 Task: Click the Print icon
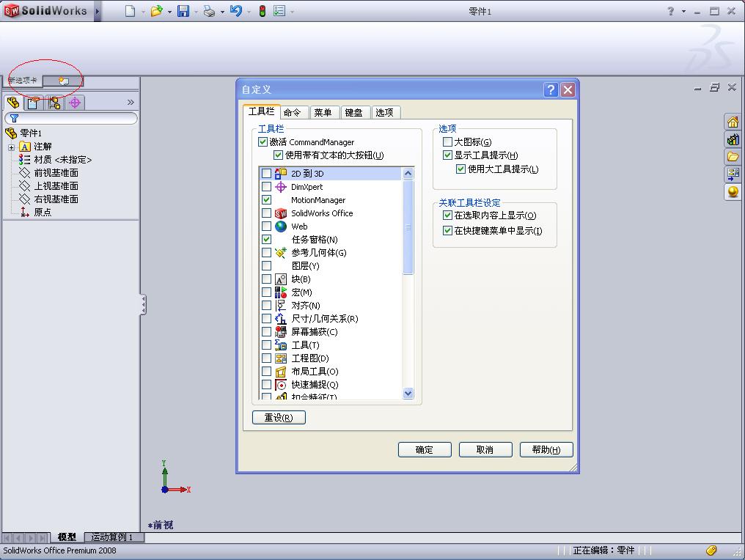(209, 11)
